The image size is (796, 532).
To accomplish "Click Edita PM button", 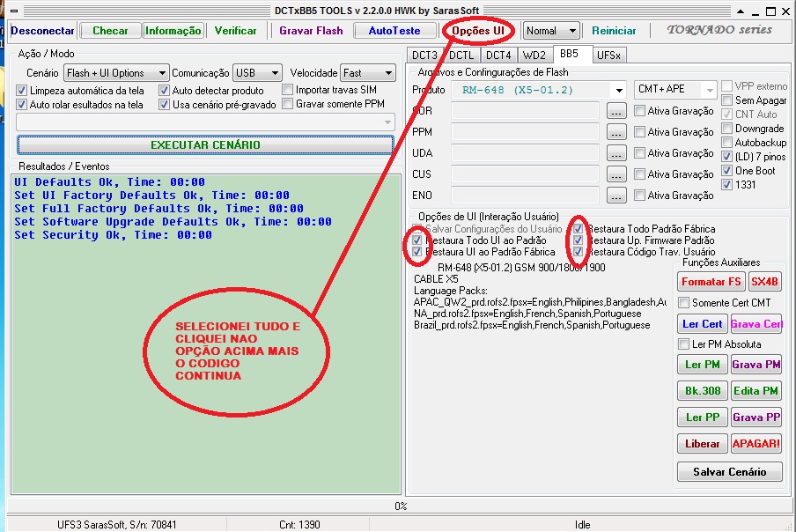I will 756,391.
